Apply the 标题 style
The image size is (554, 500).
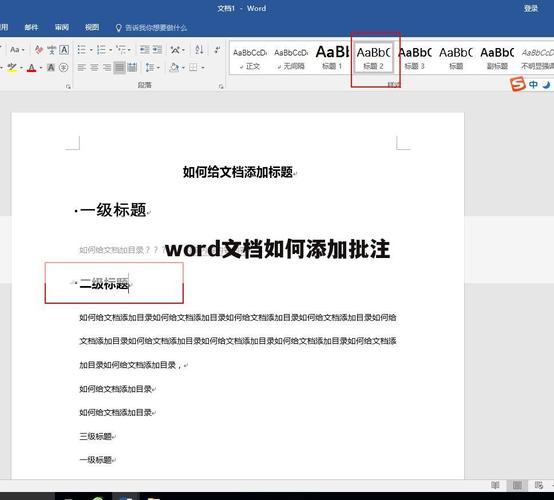[x=456, y=58]
